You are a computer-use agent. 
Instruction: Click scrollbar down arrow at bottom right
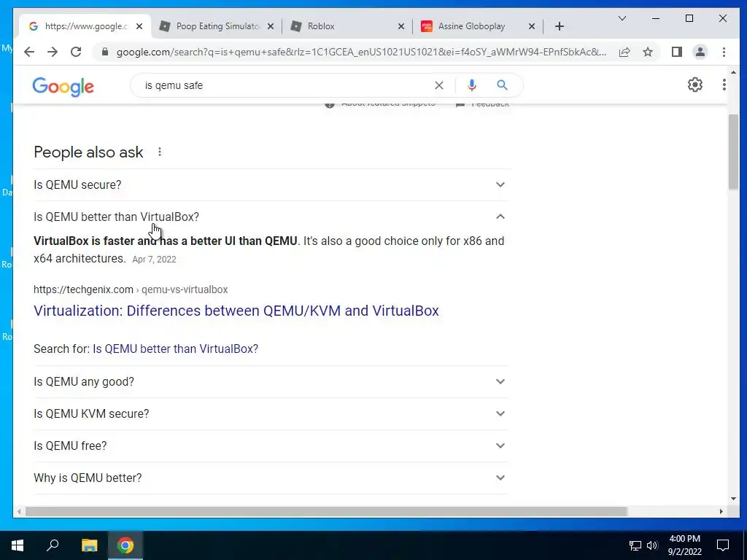coord(733,499)
